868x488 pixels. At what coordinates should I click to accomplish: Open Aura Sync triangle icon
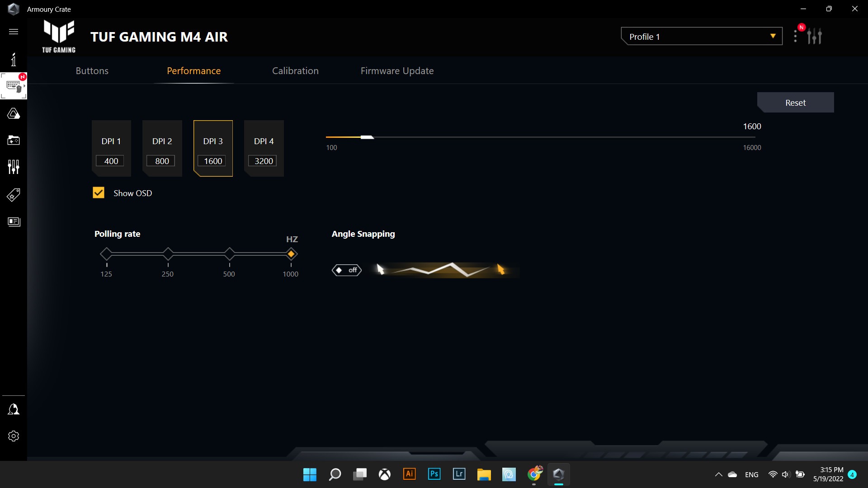point(14,113)
